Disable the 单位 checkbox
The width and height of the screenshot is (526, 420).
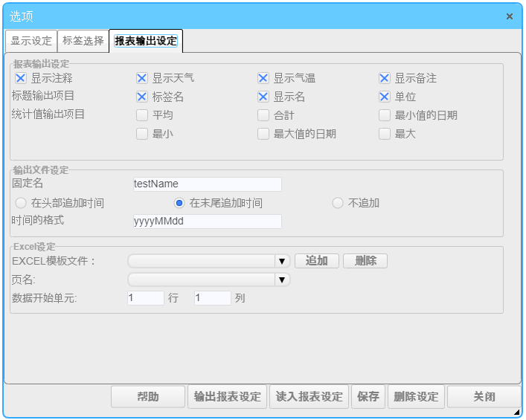(385, 97)
